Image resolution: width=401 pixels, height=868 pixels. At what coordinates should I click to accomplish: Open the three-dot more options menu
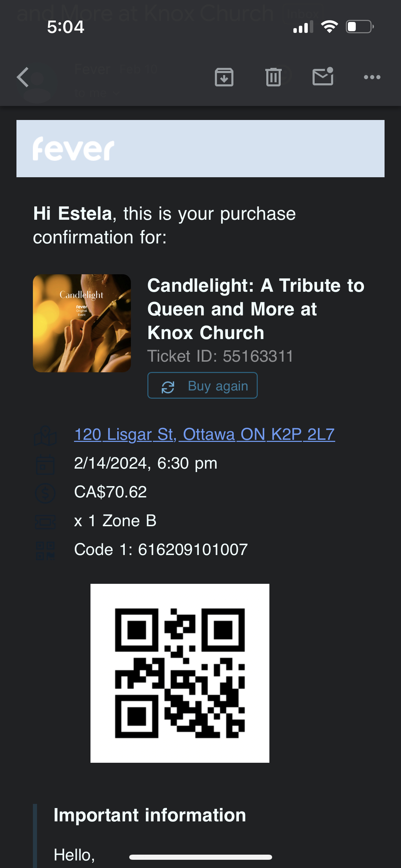(x=372, y=77)
